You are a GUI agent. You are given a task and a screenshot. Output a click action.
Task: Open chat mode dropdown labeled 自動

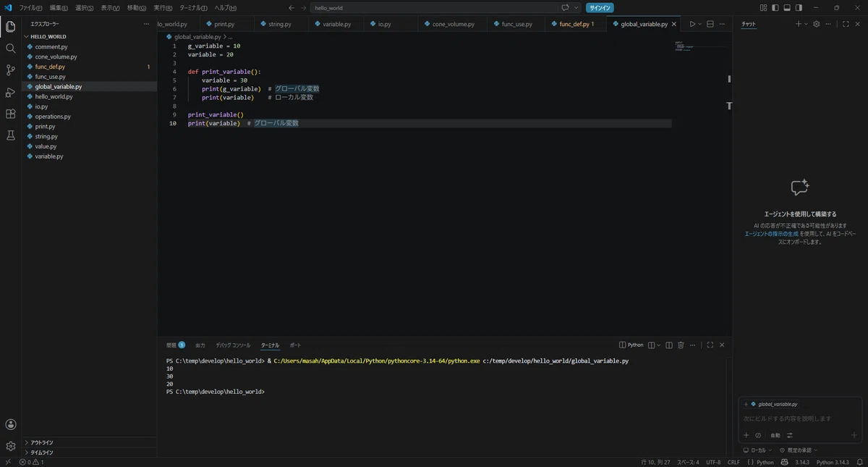pos(775,435)
